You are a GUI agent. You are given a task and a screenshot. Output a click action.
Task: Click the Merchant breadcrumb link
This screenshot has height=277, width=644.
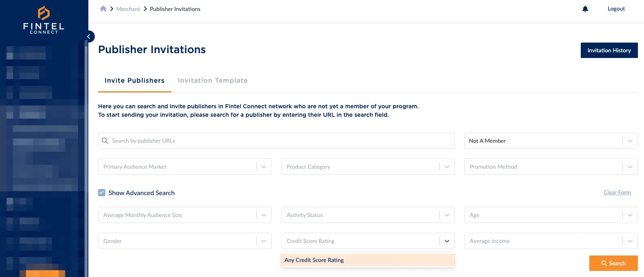pos(128,9)
